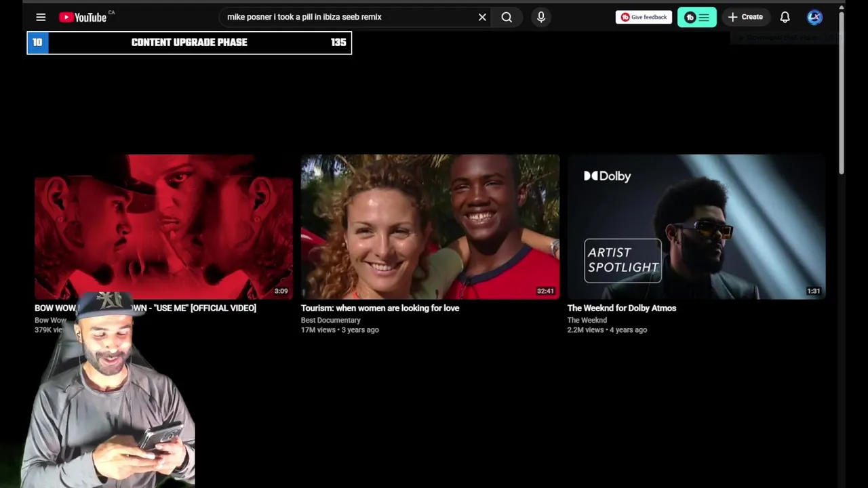868x488 pixels.
Task: Clear the search box with X
Action: coord(482,17)
